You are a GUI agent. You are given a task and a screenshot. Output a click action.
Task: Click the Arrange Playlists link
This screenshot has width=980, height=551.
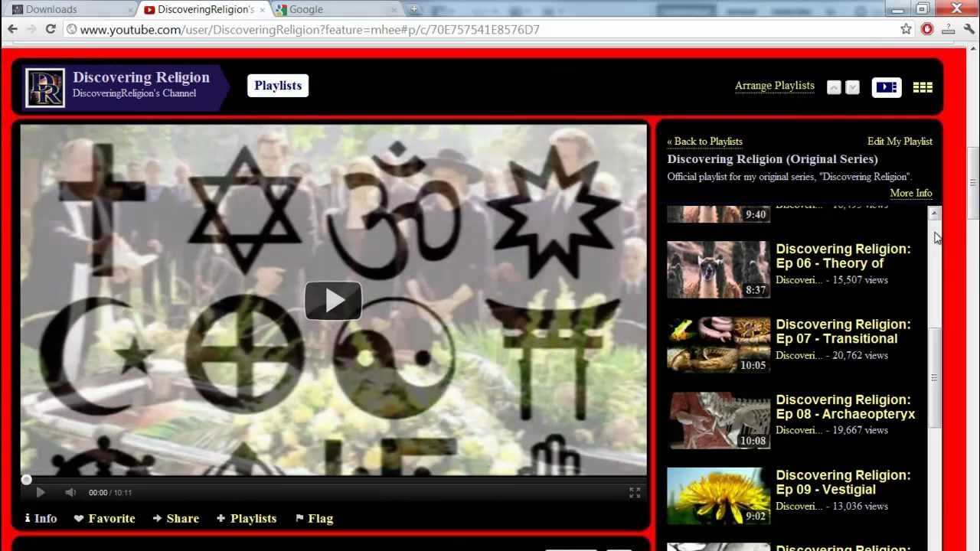[774, 86]
